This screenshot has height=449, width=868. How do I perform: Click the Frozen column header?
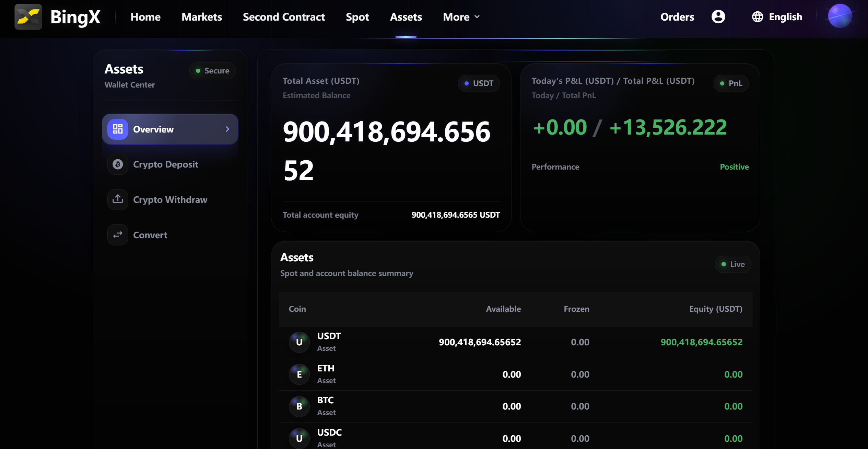pos(576,309)
